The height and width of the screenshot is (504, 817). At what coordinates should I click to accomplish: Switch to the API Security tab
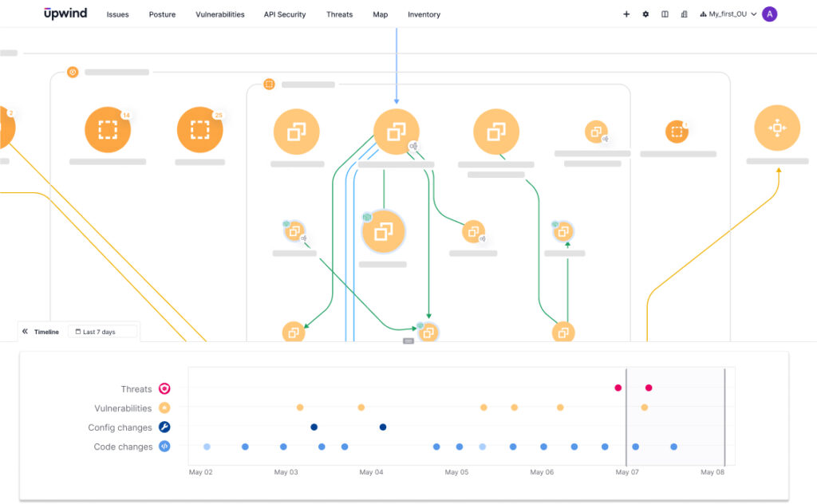tap(284, 14)
